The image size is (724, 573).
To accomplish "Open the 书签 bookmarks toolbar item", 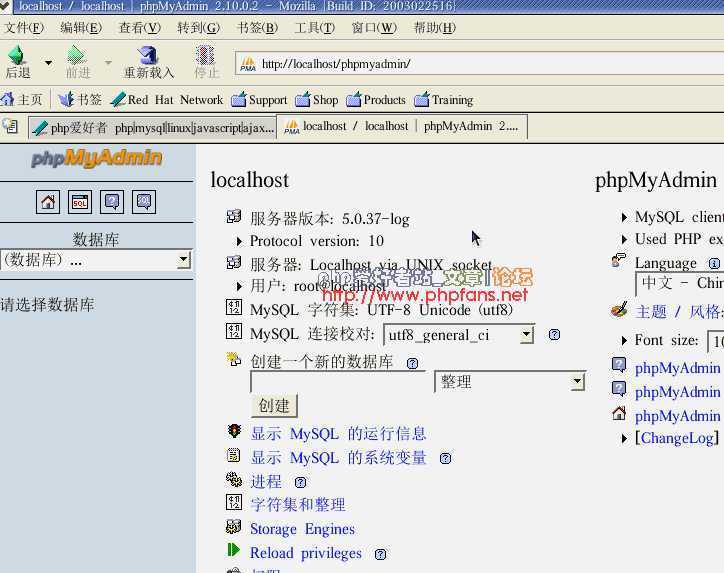I will click(80, 99).
